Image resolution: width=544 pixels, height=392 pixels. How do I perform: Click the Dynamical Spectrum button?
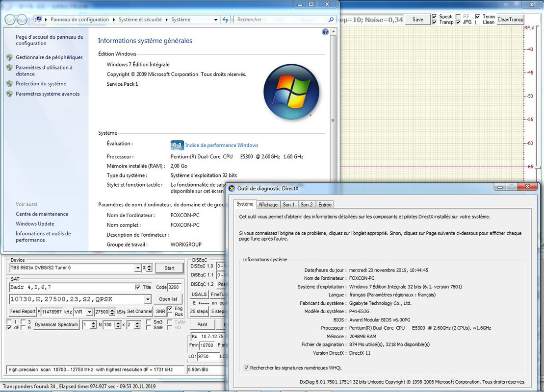coord(56,325)
